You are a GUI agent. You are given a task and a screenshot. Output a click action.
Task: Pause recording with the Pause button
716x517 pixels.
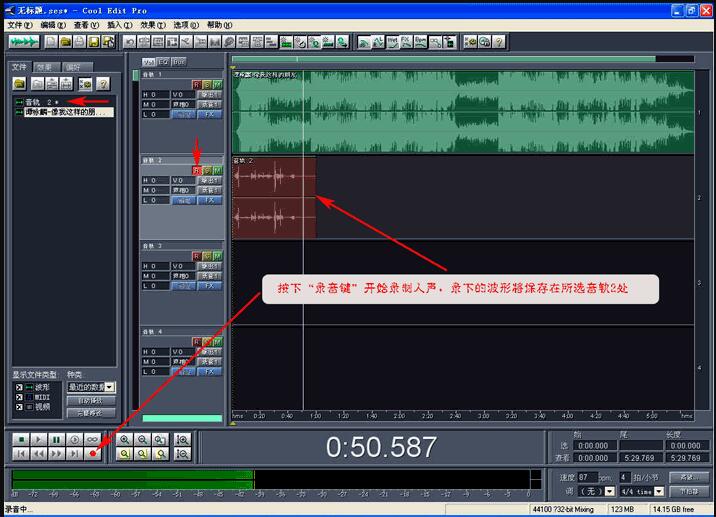[x=57, y=440]
